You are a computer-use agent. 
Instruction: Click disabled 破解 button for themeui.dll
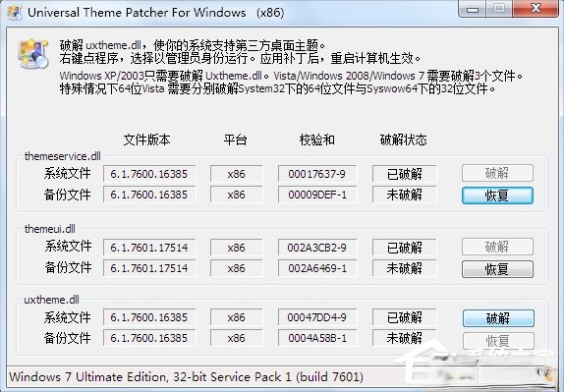pyautogui.click(x=497, y=247)
